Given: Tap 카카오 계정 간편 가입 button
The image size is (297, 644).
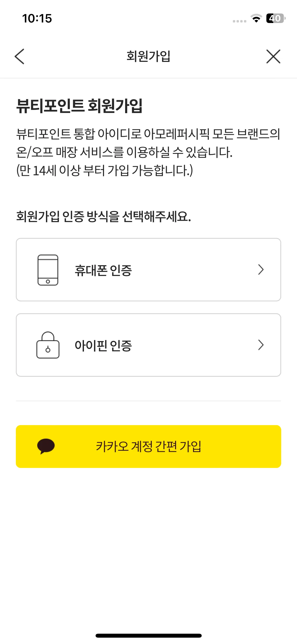Looking at the screenshot, I should tap(148, 447).
